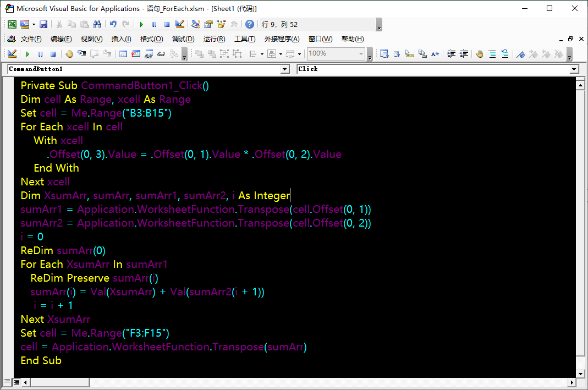Open Center Horizontally dropdown arrow

click(x=281, y=53)
